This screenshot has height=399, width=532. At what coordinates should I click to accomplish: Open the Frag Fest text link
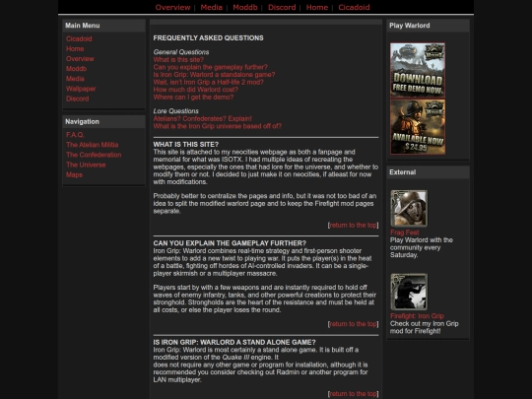click(405, 233)
